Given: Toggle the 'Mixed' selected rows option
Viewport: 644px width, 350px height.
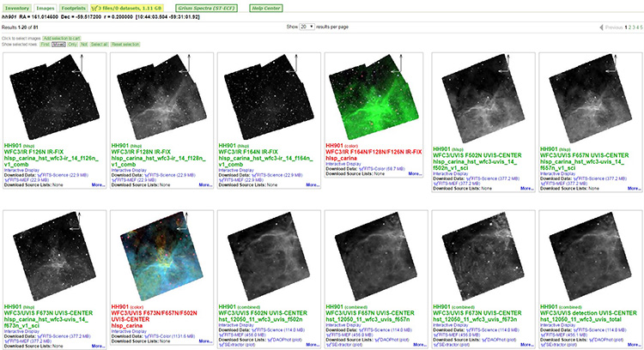Looking at the screenshot, I should pyautogui.click(x=58, y=43).
